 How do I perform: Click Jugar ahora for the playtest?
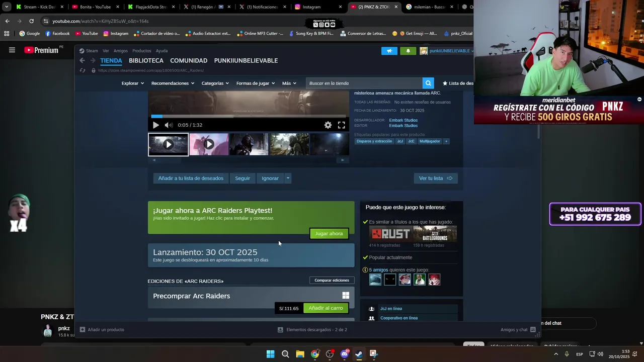(329, 233)
